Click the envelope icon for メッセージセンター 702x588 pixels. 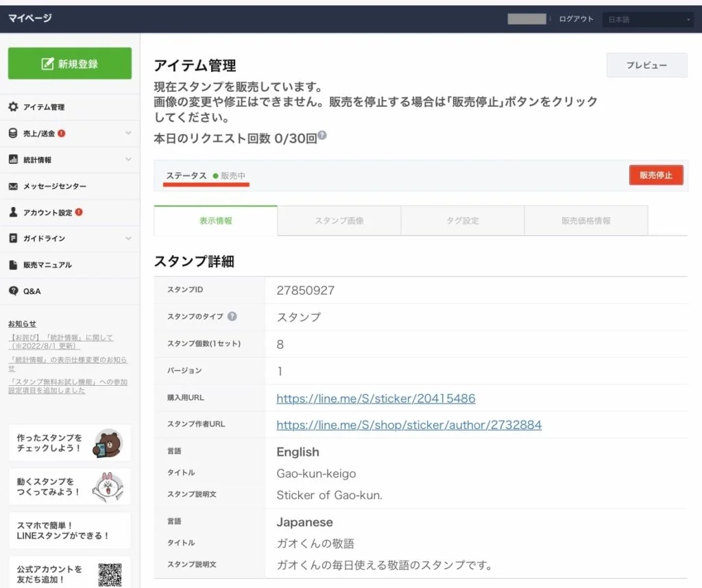click(x=13, y=186)
